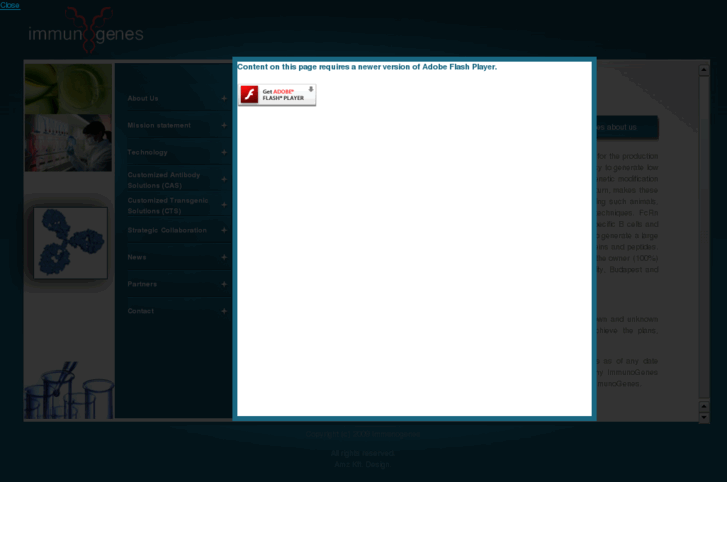The image size is (727, 545).
Task: Click the 'Content on this page requires' message
Action: 367,67
